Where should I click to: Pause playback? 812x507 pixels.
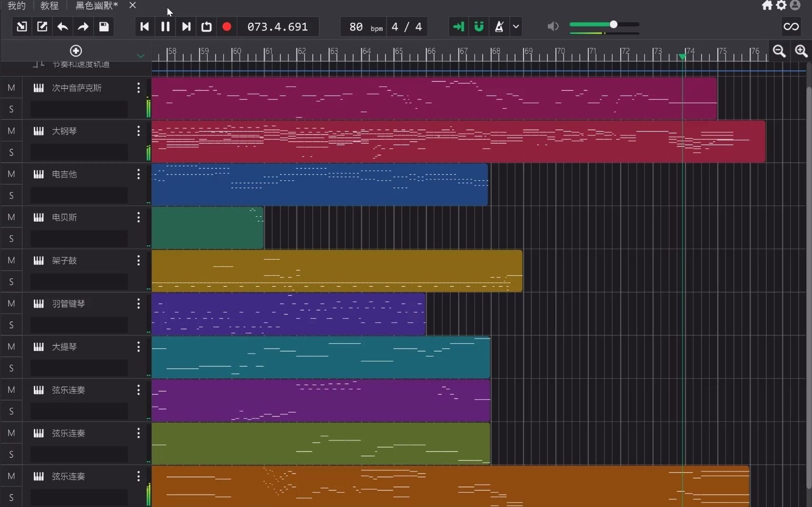click(165, 27)
